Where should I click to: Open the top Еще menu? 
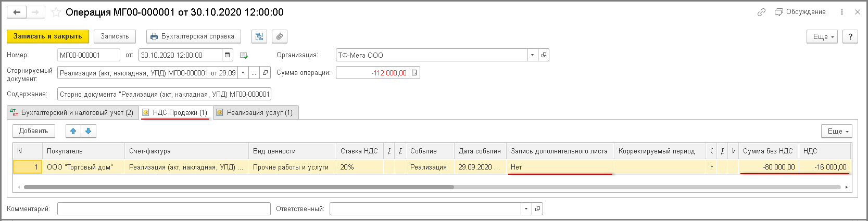coord(824,36)
